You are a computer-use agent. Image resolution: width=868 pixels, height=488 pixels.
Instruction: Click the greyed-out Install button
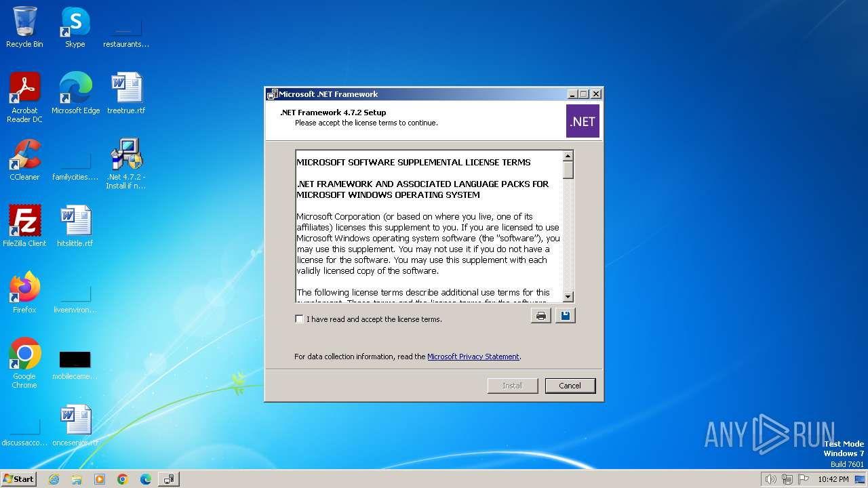tap(513, 386)
